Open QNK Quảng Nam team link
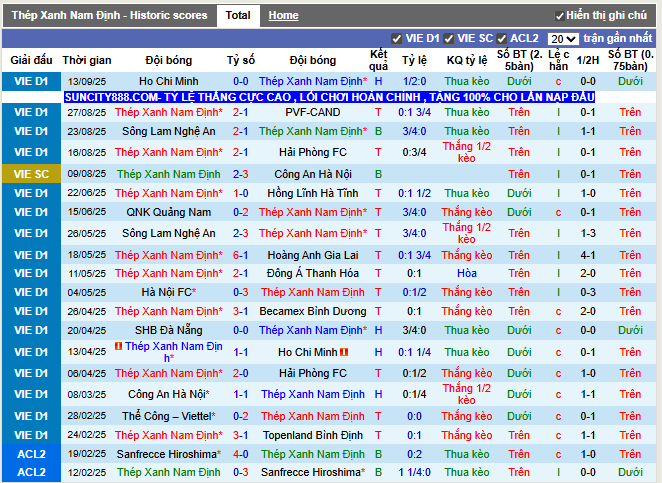Screen dimensions: 662x483 click(168, 212)
